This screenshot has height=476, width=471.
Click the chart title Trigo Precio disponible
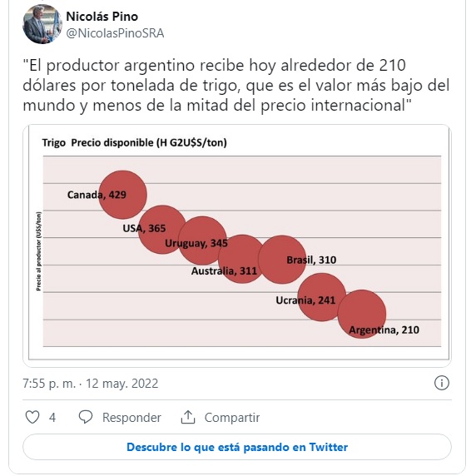pos(135,142)
